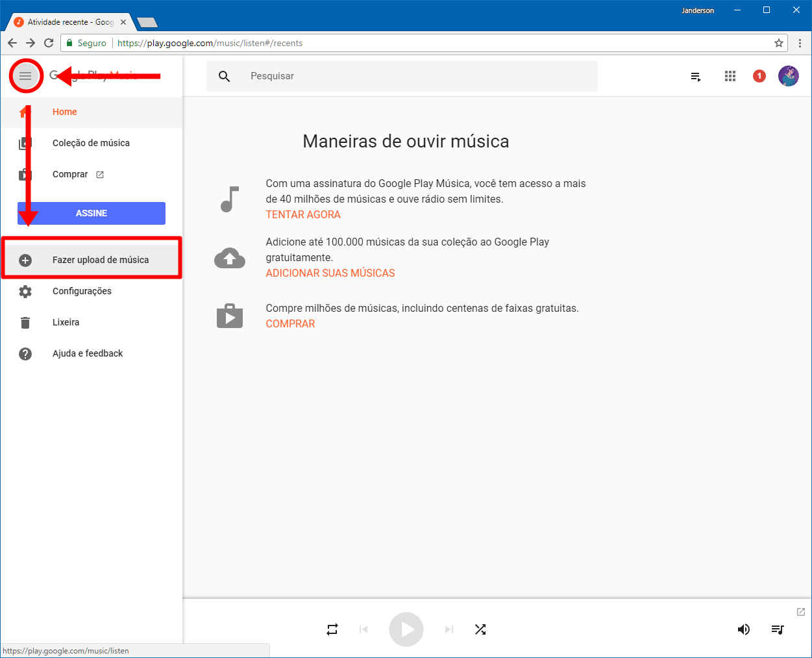The height and width of the screenshot is (658, 812).
Task: Open Chrome's three-dot menu
Action: [800, 43]
